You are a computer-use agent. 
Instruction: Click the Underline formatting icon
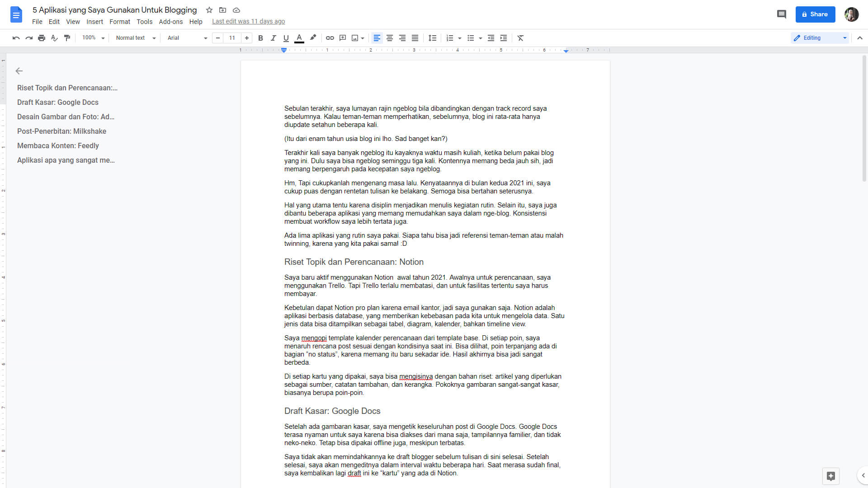286,38
